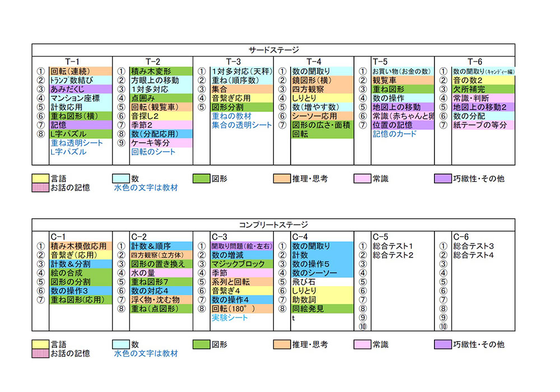Click the 浮く物・沈む物 cell

(x=161, y=300)
